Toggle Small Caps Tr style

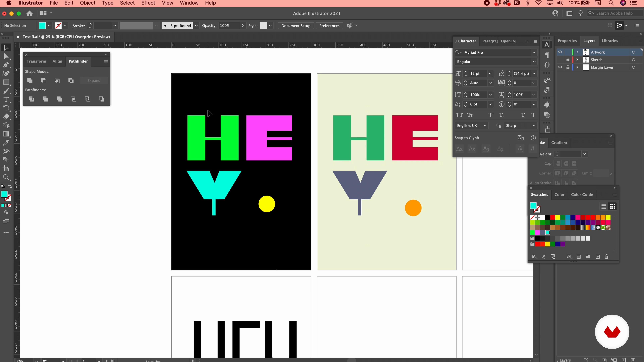[470, 115]
